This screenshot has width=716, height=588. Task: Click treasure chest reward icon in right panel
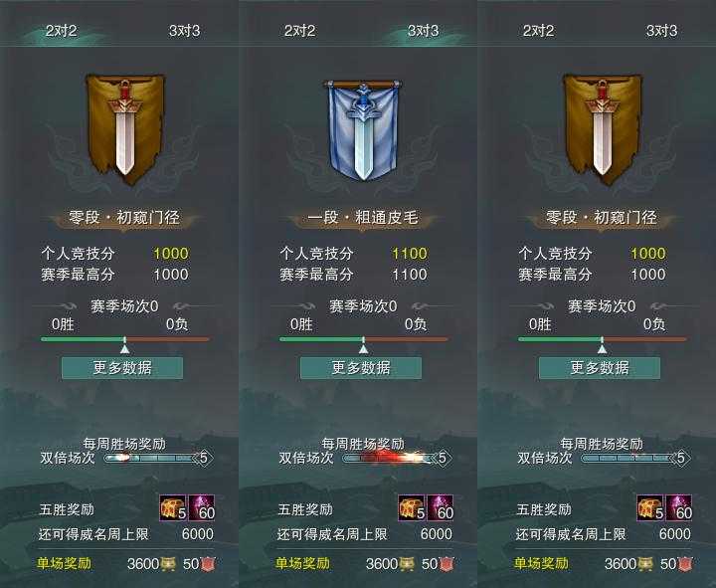pos(650,507)
